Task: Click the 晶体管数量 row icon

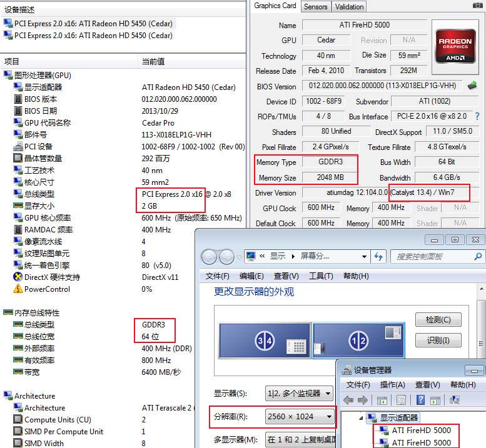Action: [18, 158]
